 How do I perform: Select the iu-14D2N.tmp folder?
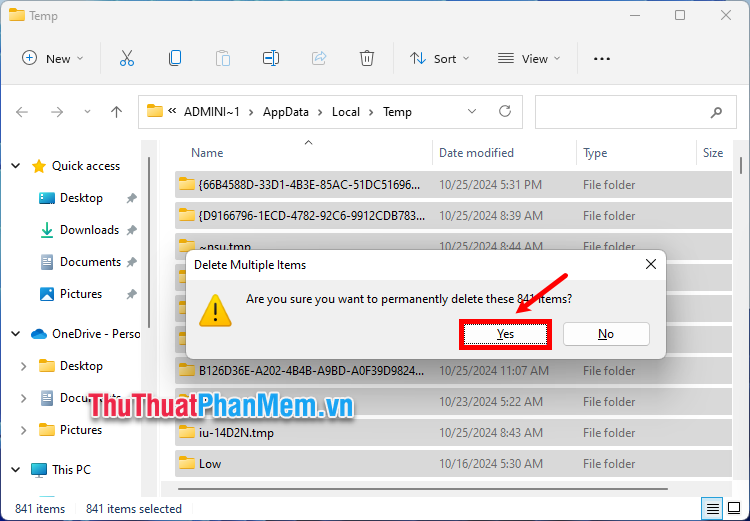click(x=453, y=433)
